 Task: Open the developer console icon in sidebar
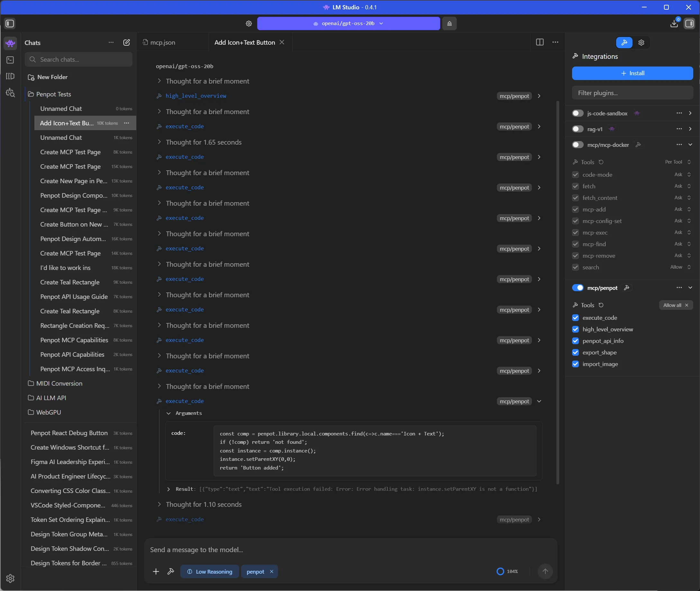tap(10, 60)
